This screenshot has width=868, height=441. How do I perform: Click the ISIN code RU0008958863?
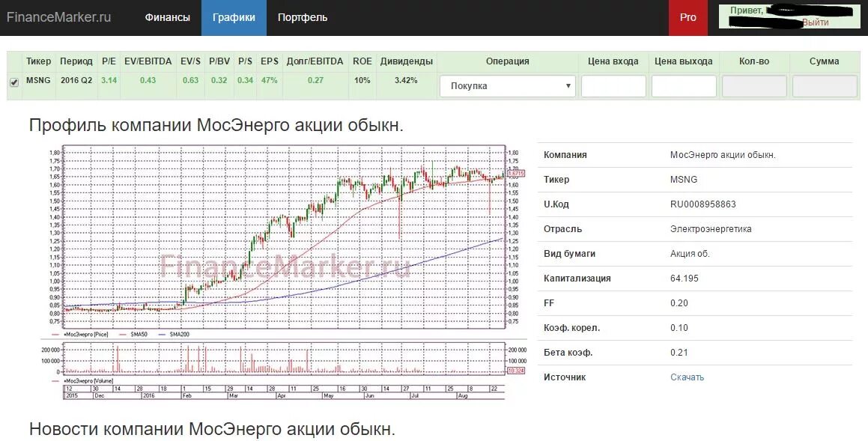pyautogui.click(x=703, y=204)
